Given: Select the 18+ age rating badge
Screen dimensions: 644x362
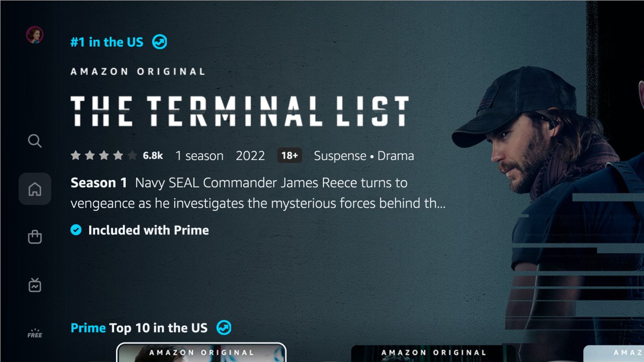Looking at the screenshot, I should [290, 156].
